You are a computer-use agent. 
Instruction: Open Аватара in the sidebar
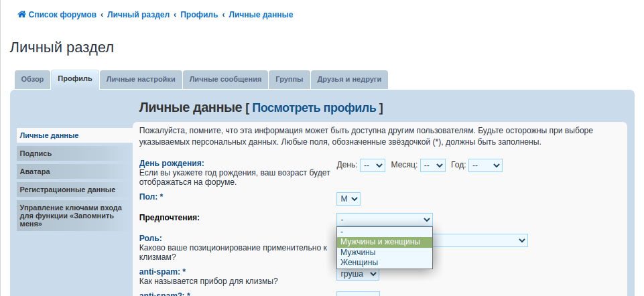[x=74, y=171]
